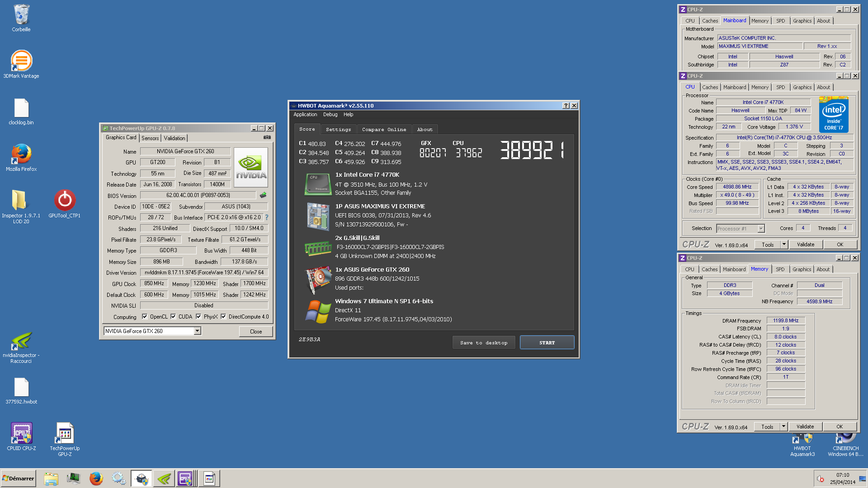Click the START button in Aquamark
The width and height of the screenshot is (868, 488).
(547, 343)
